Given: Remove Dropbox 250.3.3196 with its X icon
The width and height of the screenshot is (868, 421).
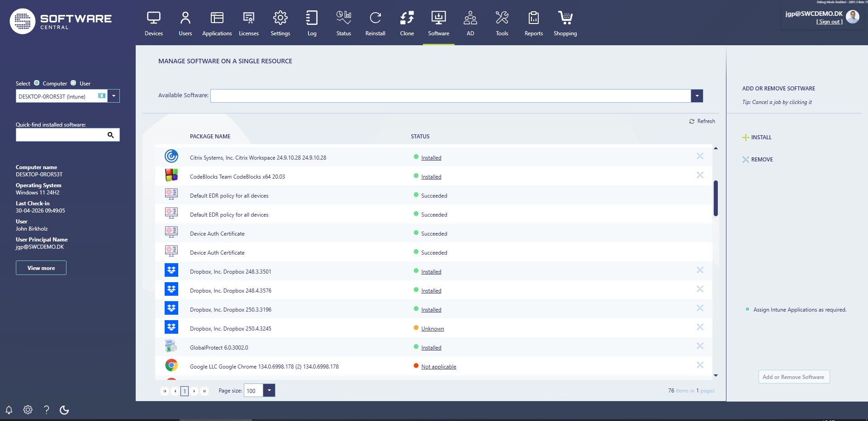Looking at the screenshot, I should tap(700, 308).
